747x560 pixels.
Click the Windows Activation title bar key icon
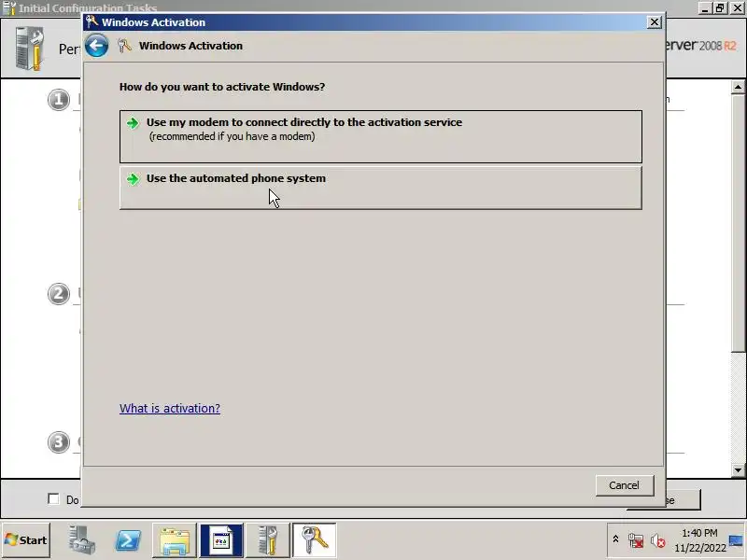click(x=92, y=21)
